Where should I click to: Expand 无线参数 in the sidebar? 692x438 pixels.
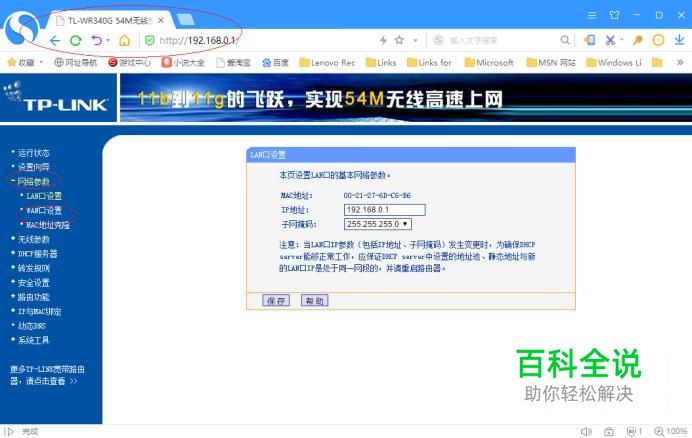tap(34, 239)
